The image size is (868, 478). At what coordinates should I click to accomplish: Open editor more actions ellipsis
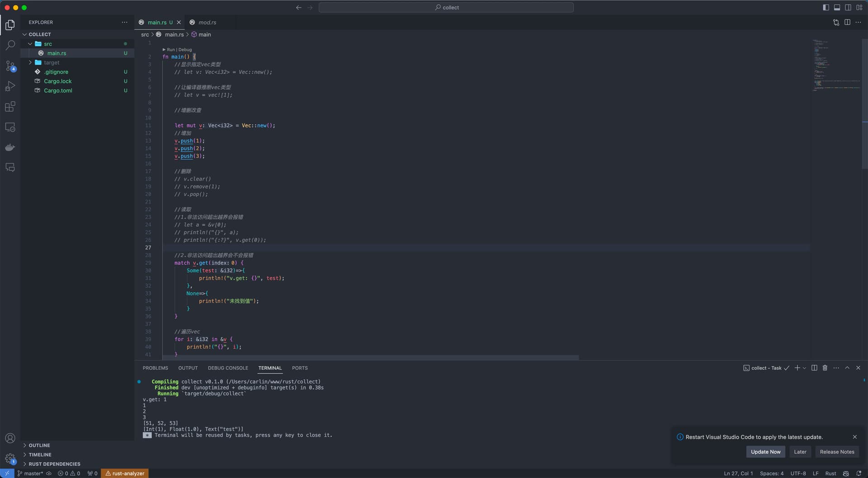click(x=858, y=22)
